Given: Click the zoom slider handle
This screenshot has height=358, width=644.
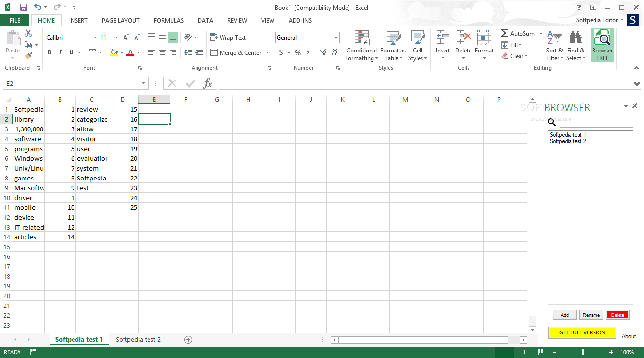Looking at the screenshot, I should tap(583, 352).
